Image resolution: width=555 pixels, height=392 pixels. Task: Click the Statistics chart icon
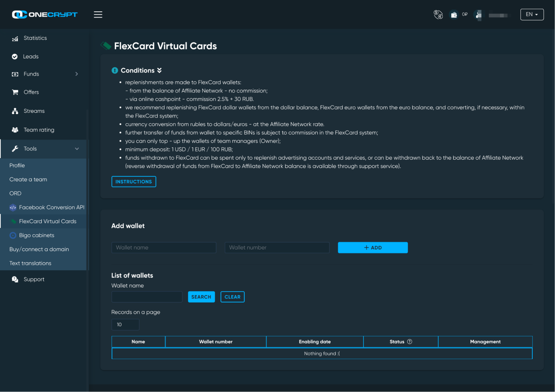point(15,39)
